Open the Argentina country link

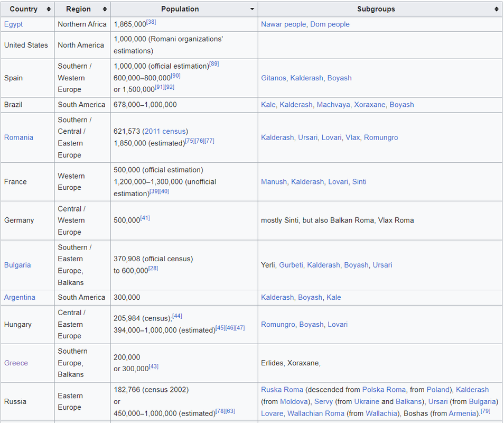tap(20, 297)
